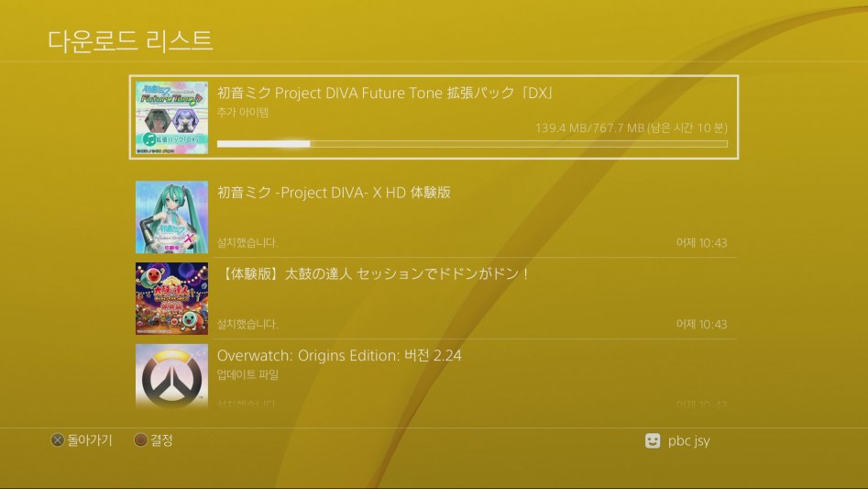Image resolution: width=868 pixels, height=489 pixels.
Task: Open the Taiko no Tatsujin demo thumbnail
Action: click(x=171, y=298)
